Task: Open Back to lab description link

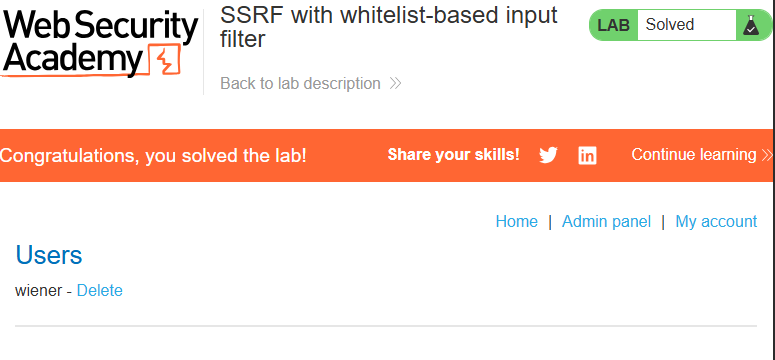Action: tap(310, 84)
